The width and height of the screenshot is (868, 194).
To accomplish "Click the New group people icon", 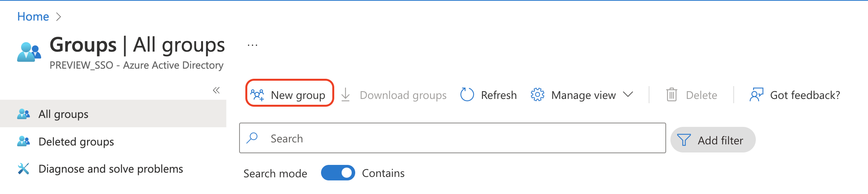I will 257,95.
